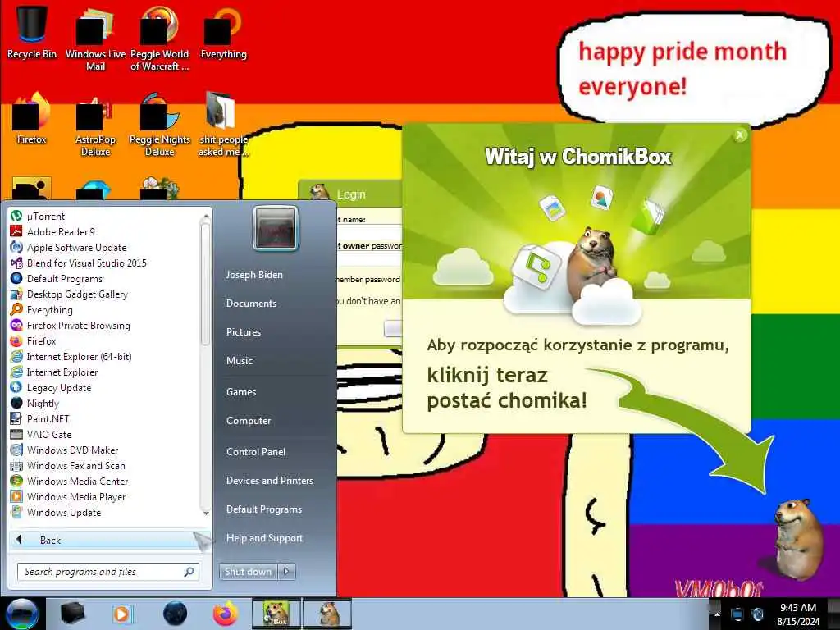Screen dimensions: 840x630
Task: Select the Everything desktop shortcut
Action: point(223,32)
